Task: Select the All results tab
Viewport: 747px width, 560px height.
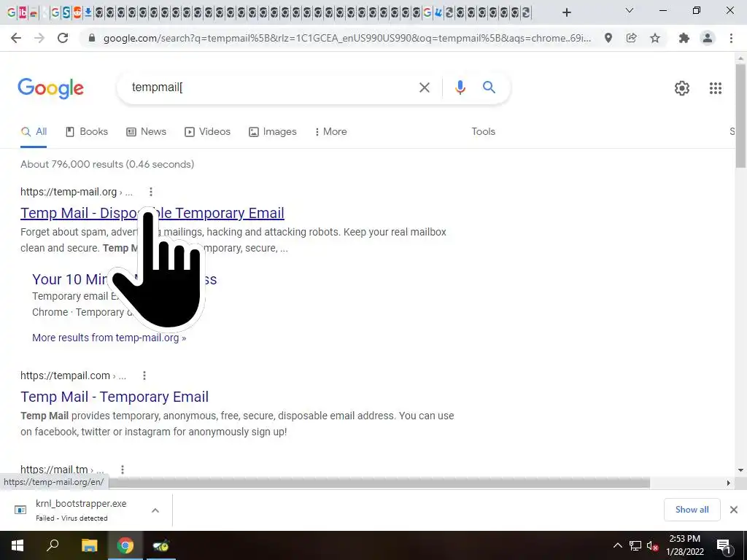Action: click(34, 132)
